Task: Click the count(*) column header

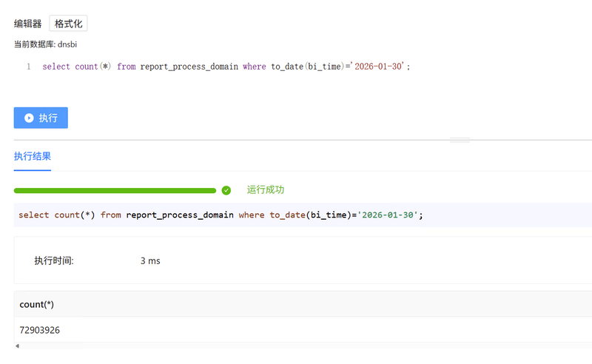Action: click(36, 304)
